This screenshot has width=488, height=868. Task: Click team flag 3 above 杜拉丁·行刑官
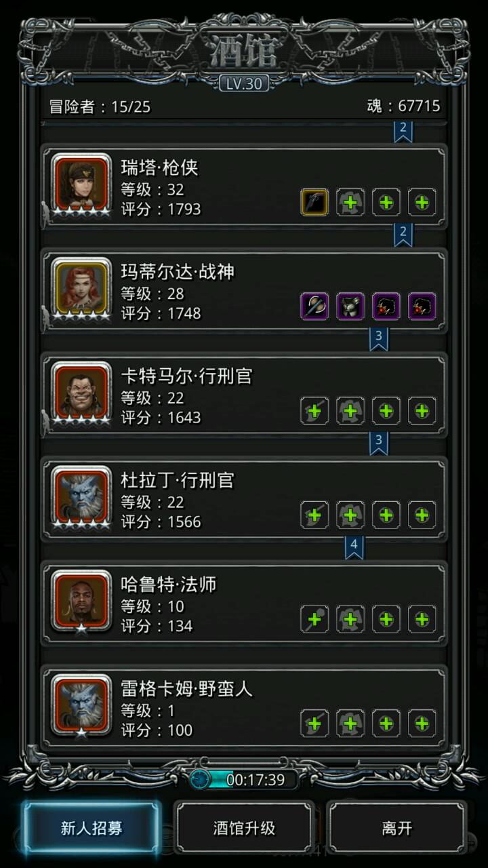[x=379, y=443]
